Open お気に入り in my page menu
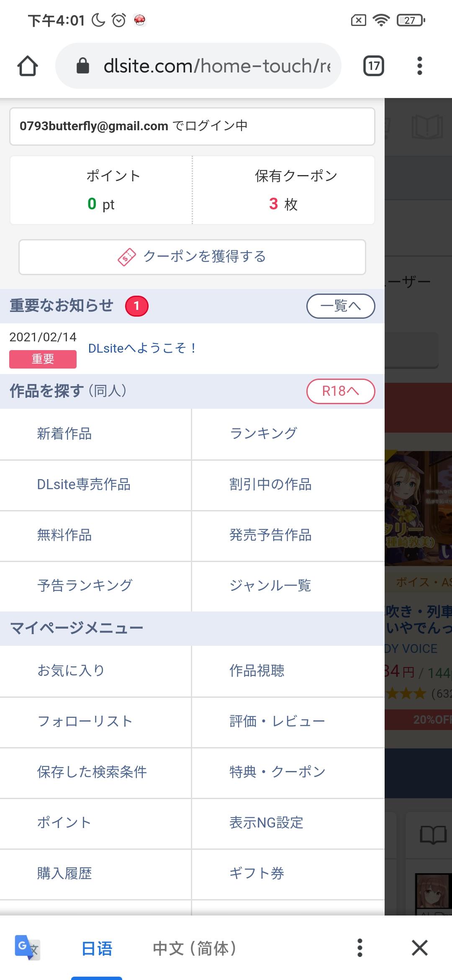 point(71,671)
